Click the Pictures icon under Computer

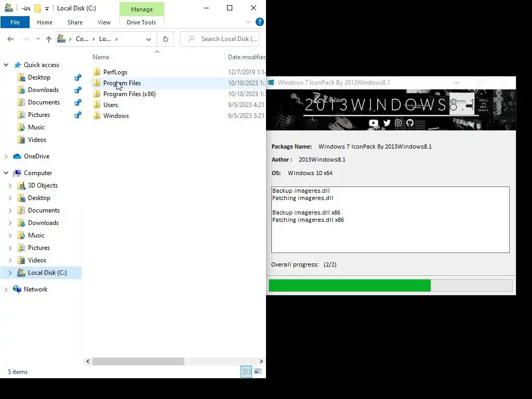21,248
